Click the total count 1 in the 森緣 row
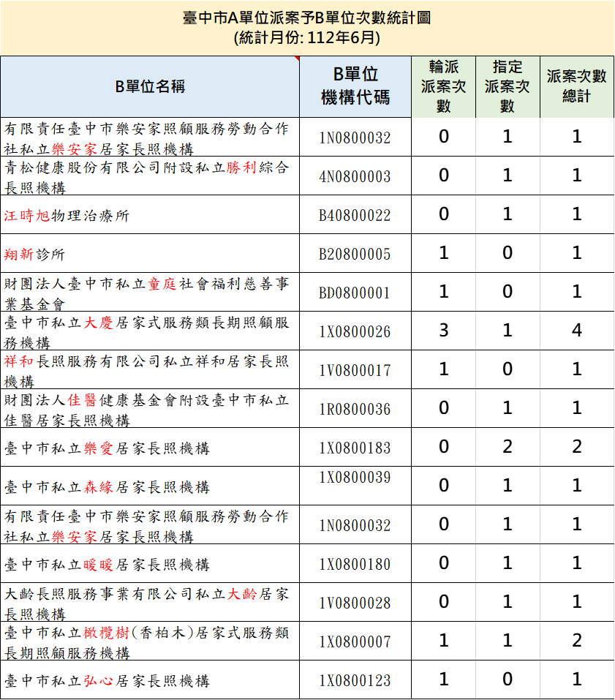 coord(577,486)
